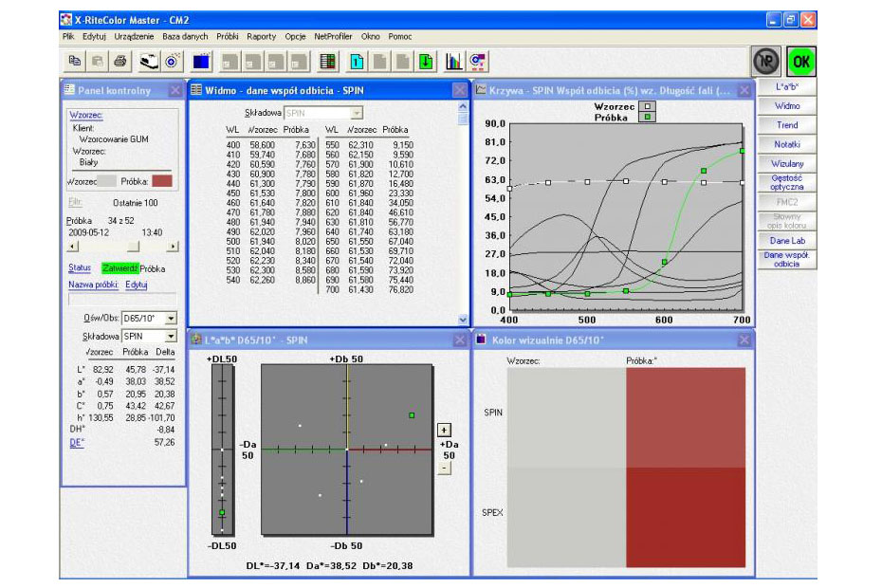Screen dimensions: 882x588
Task: Click the red Próbka color swatch
Action: tap(162, 181)
